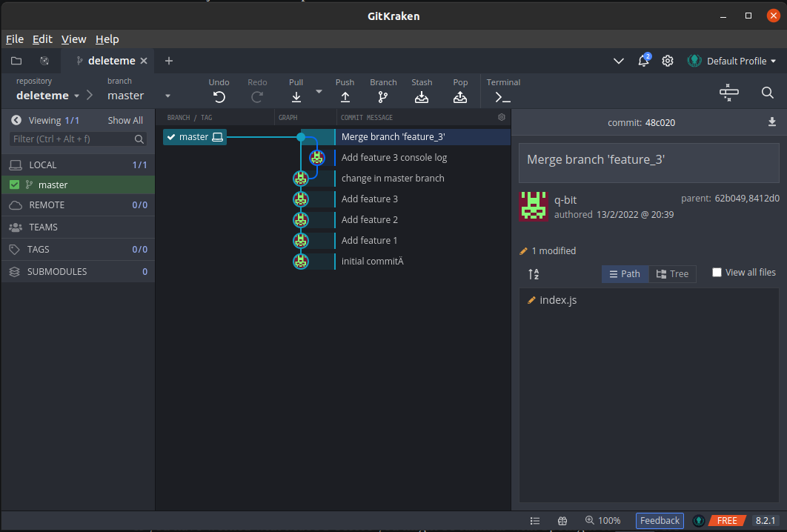Click the workspaces icon beside folder
This screenshot has height=532, width=787.
(x=44, y=61)
